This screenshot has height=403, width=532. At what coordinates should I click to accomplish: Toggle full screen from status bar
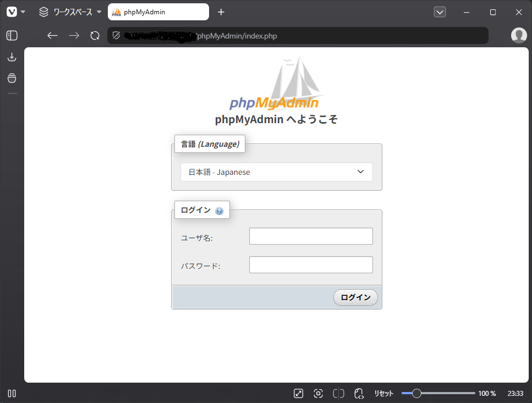[x=298, y=394]
